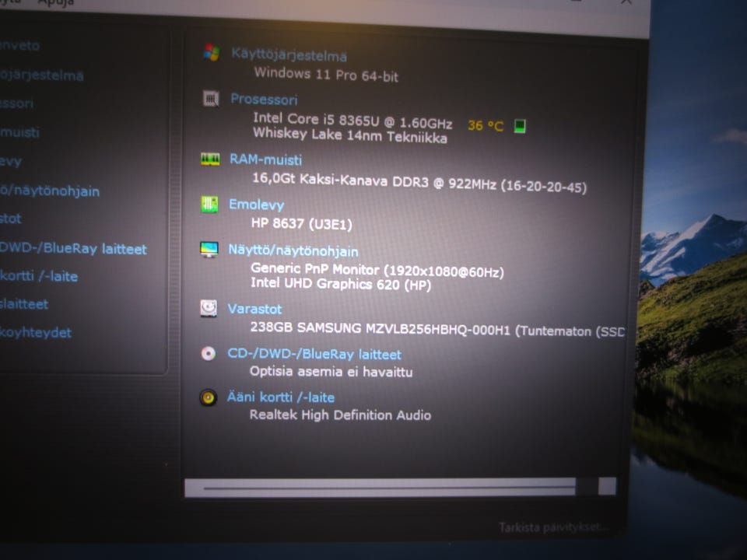747x560 pixels.
Task: Select the sidebar RAM 'muisti' item
Action: coord(19,132)
